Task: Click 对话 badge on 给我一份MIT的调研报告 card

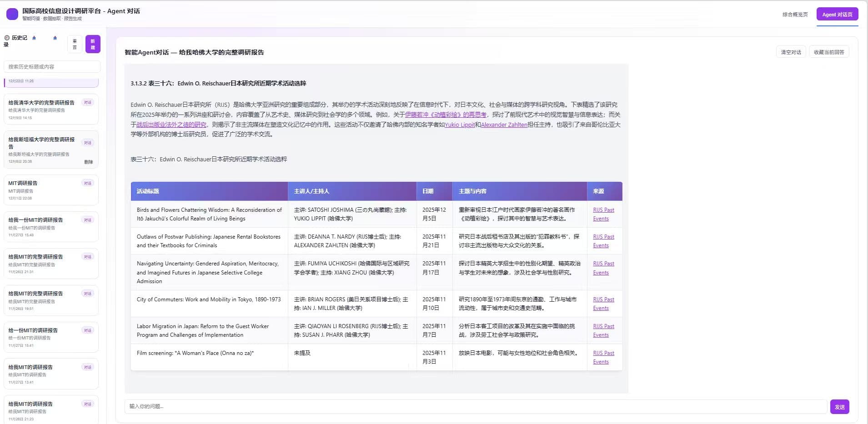Action: (x=88, y=220)
